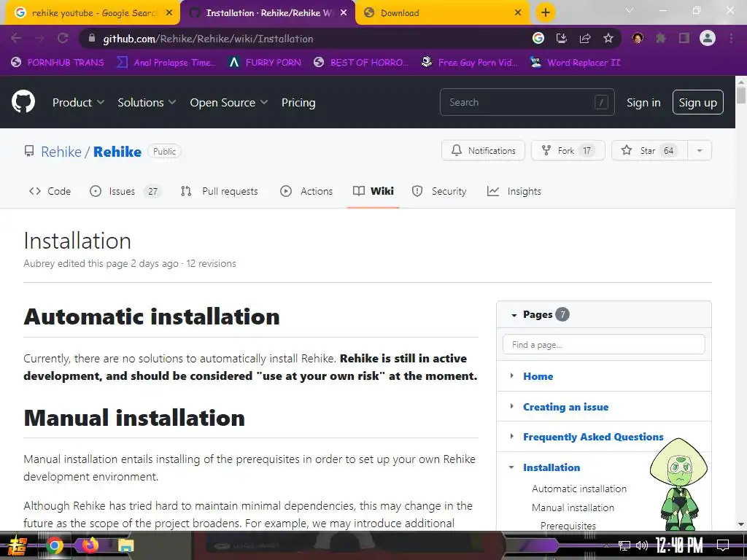The width and height of the screenshot is (747, 560).
Task: Click the browser forward arrow
Action: [x=39, y=39]
